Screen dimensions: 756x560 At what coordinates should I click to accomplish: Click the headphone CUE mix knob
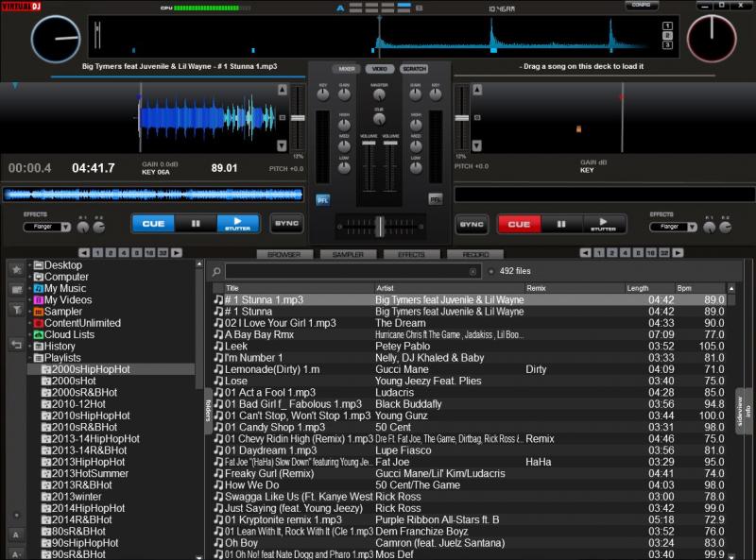380,119
